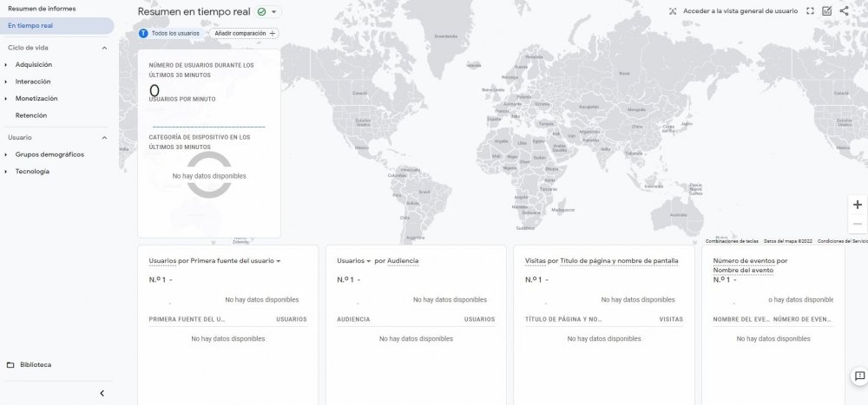Click Título de página y nombre de pantalla
Viewport: 868px width, 405px height.
619,260
